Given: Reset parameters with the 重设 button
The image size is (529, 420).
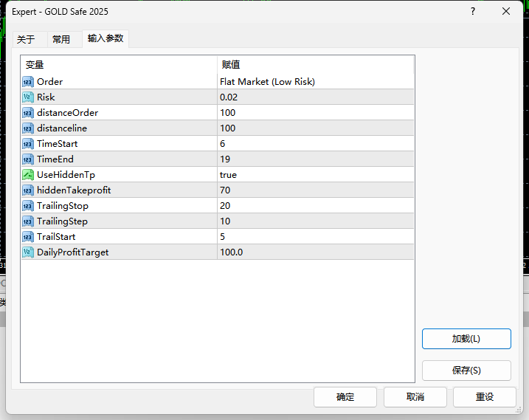Looking at the screenshot, I should click(485, 397).
